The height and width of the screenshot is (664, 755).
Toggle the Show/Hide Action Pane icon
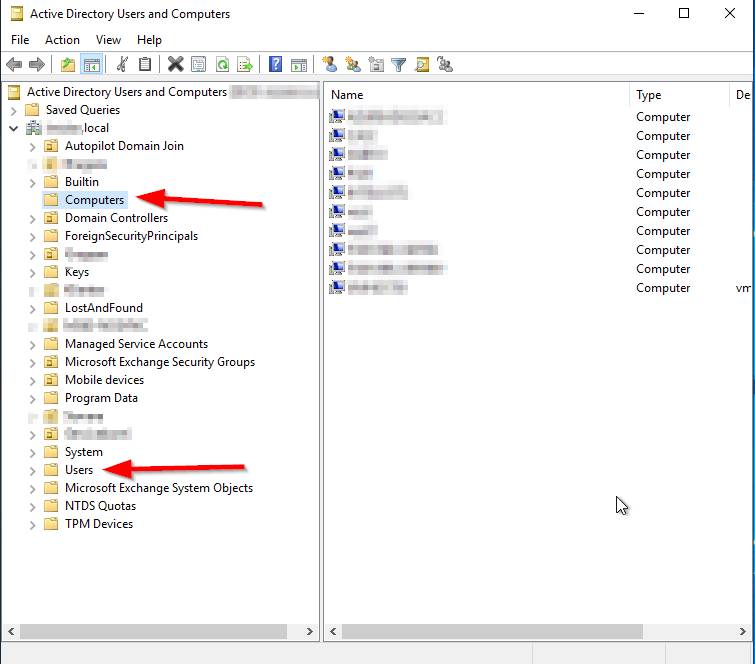coord(299,64)
